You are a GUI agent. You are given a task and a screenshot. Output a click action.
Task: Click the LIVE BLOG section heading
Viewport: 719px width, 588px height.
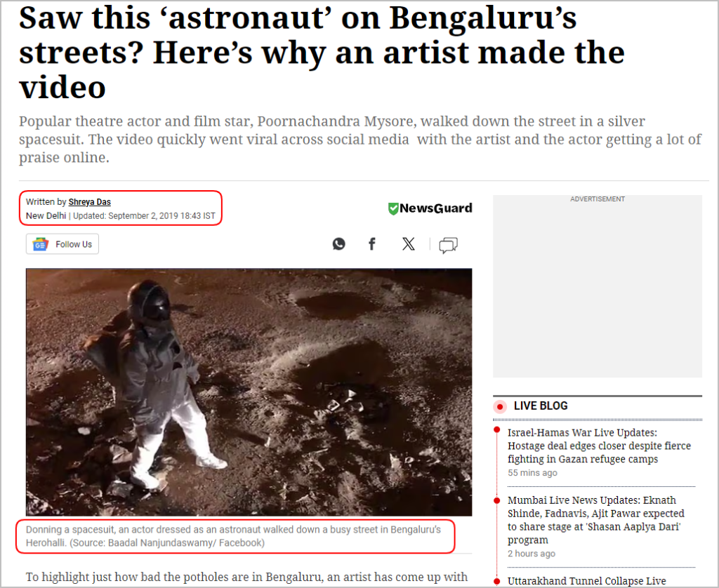point(541,406)
